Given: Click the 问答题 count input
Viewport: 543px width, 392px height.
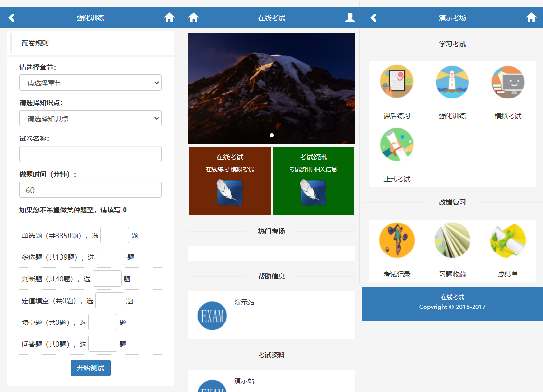Looking at the screenshot, I should pos(103,344).
